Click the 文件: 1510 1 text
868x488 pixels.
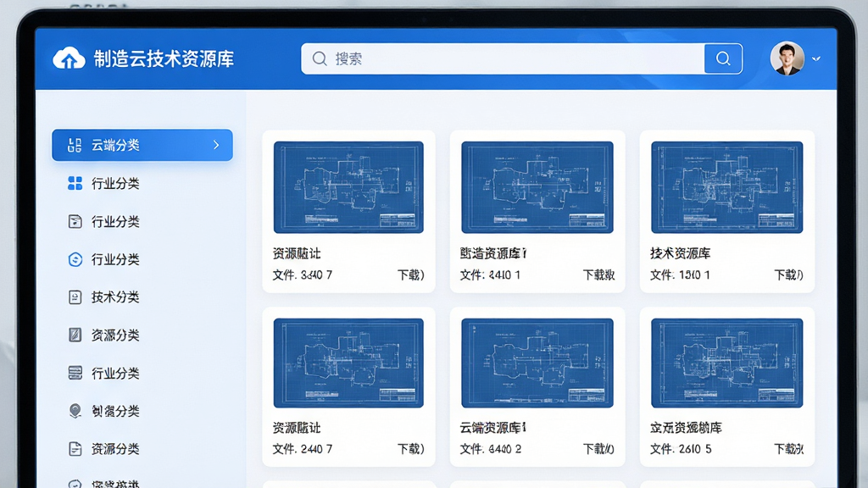(680, 275)
